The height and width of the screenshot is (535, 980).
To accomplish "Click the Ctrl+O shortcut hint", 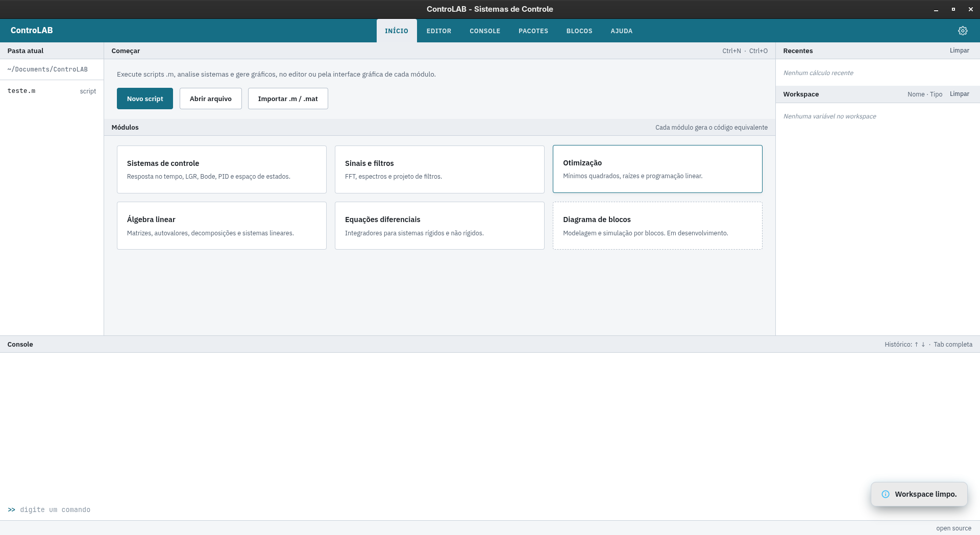I will (758, 51).
